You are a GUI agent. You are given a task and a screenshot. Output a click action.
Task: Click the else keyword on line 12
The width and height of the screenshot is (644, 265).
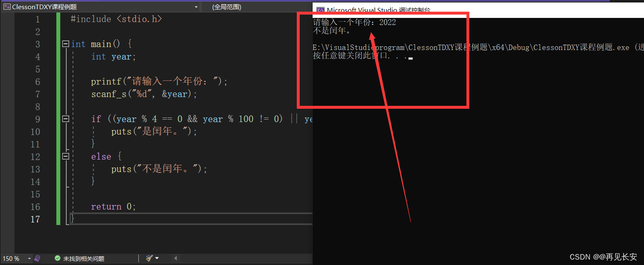101,157
